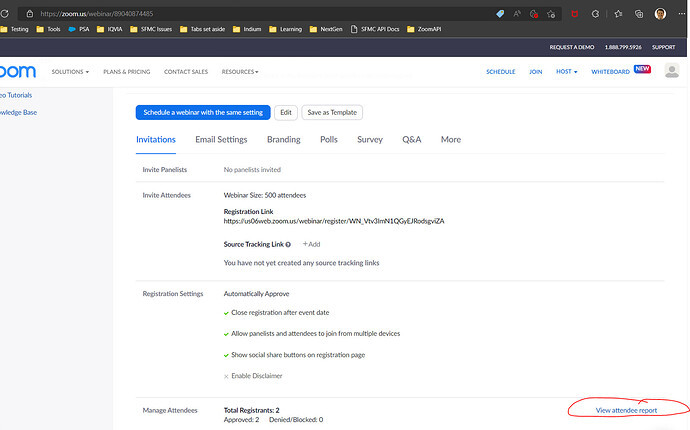Click the Schedule link in header
Viewport: 690px width, 430px height.
click(x=500, y=72)
